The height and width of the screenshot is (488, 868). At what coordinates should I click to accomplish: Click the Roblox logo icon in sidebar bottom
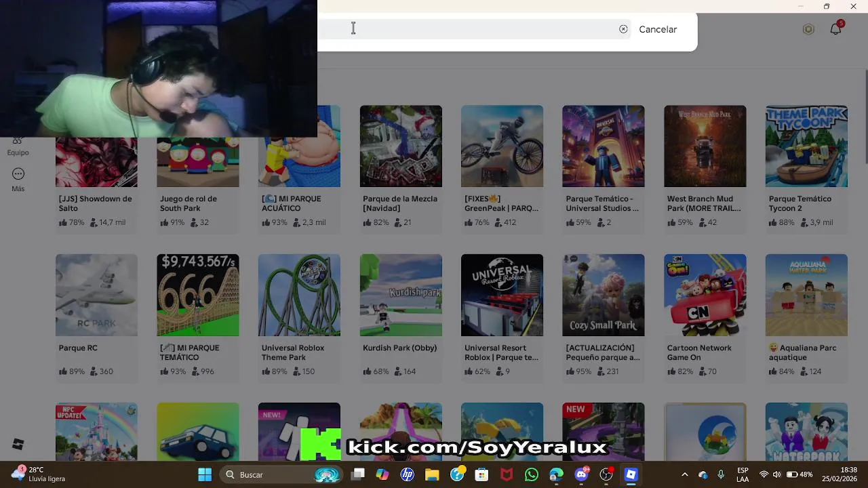click(18, 444)
